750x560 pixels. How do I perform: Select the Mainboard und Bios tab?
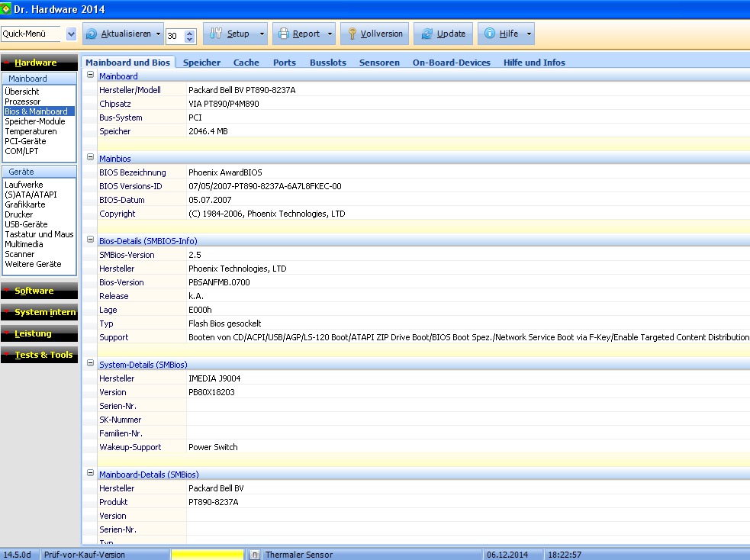pyautogui.click(x=127, y=63)
